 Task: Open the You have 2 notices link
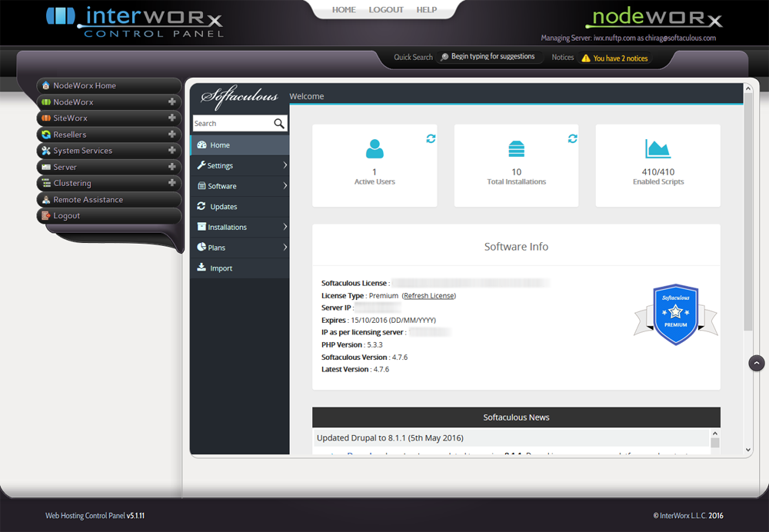pyautogui.click(x=621, y=58)
